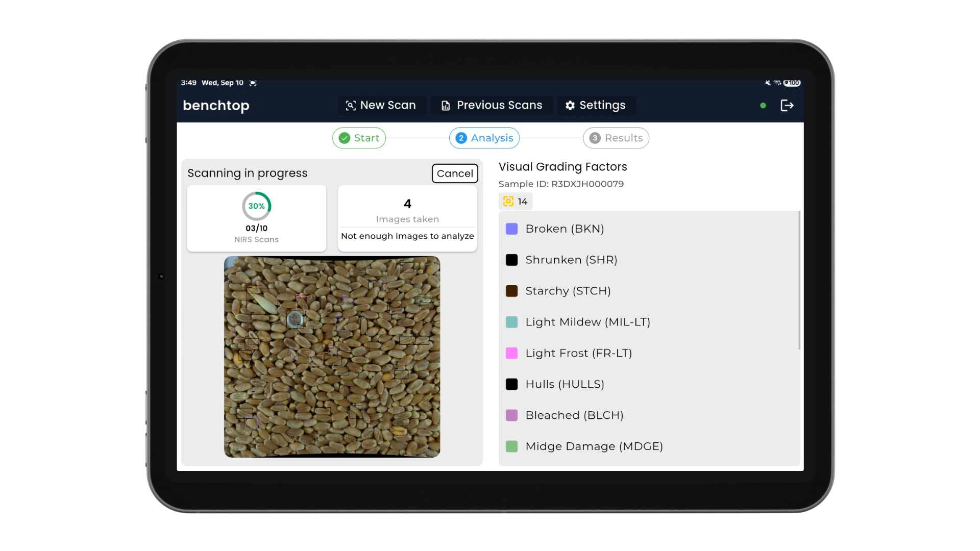Image resolution: width=980 pixels, height=551 pixels.
Task: Click the Settings gear icon
Action: point(570,106)
